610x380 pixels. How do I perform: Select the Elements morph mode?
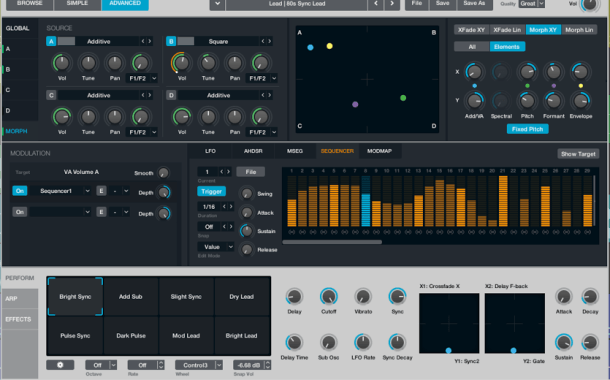coord(507,47)
